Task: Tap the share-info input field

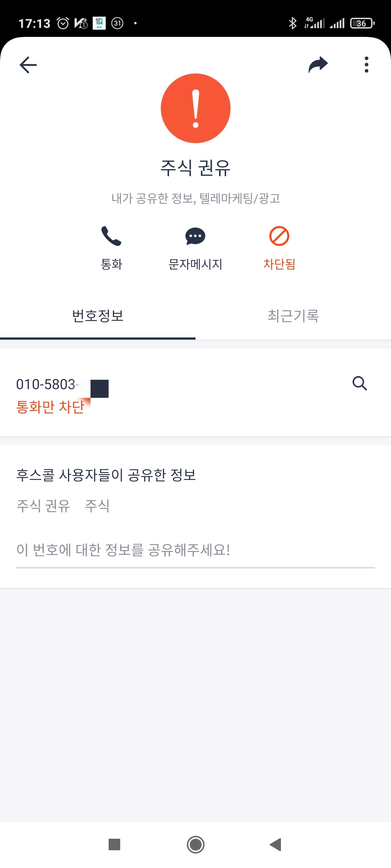Action: tap(195, 550)
